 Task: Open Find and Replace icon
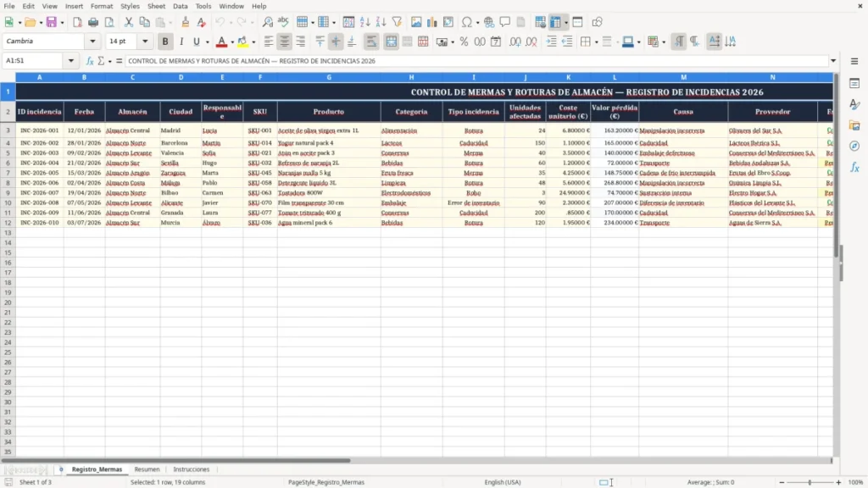267,22
